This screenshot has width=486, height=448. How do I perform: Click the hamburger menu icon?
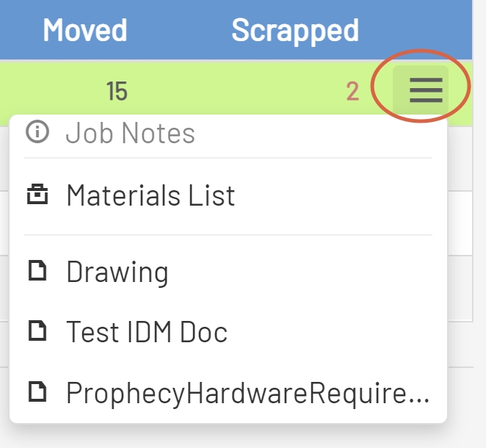[x=426, y=90]
